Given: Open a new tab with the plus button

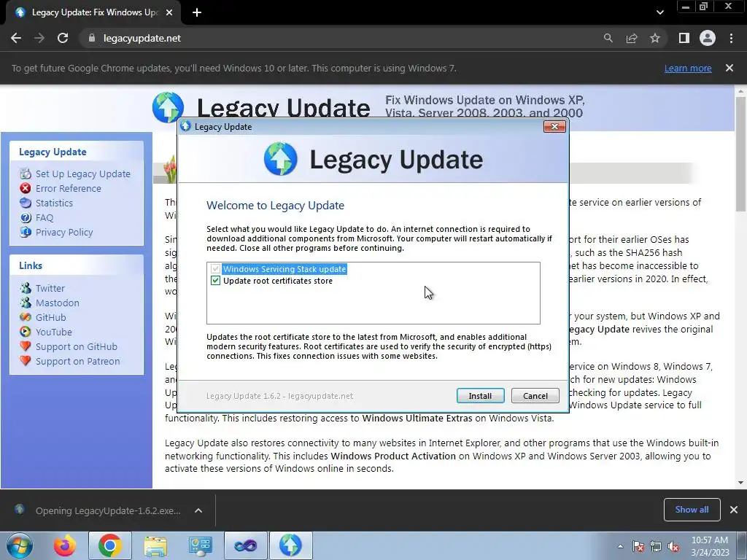Looking at the screenshot, I should [x=197, y=12].
